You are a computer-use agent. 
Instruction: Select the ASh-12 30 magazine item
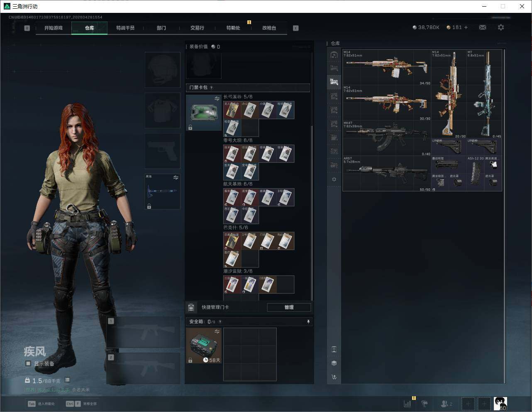476,174
